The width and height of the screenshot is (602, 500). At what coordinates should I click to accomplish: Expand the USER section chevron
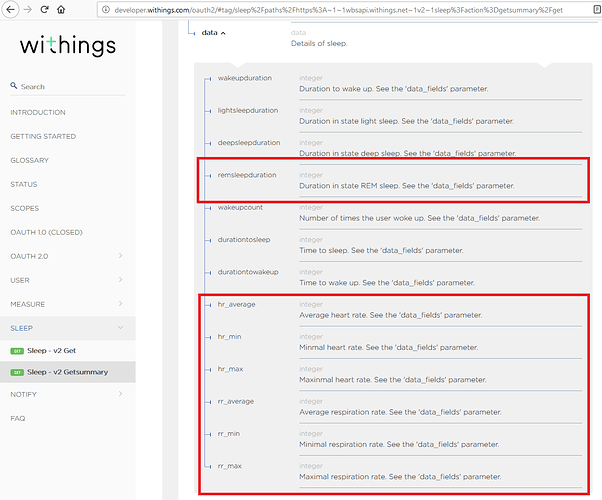(x=121, y=280)
